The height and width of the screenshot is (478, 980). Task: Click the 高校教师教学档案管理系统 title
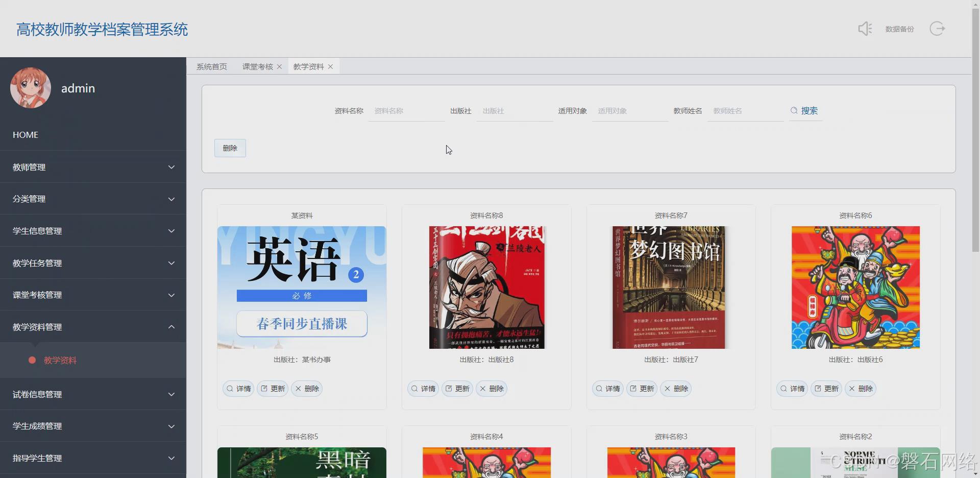pos(102,30)
